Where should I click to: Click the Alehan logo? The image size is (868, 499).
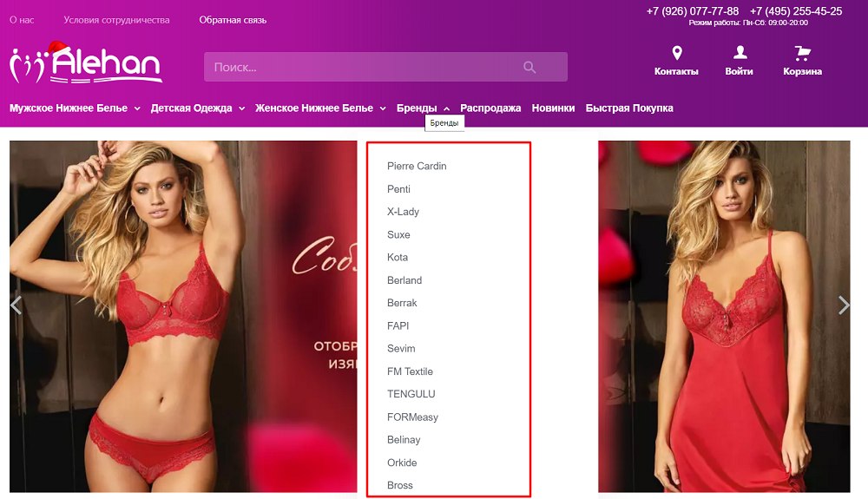[86, 62]
